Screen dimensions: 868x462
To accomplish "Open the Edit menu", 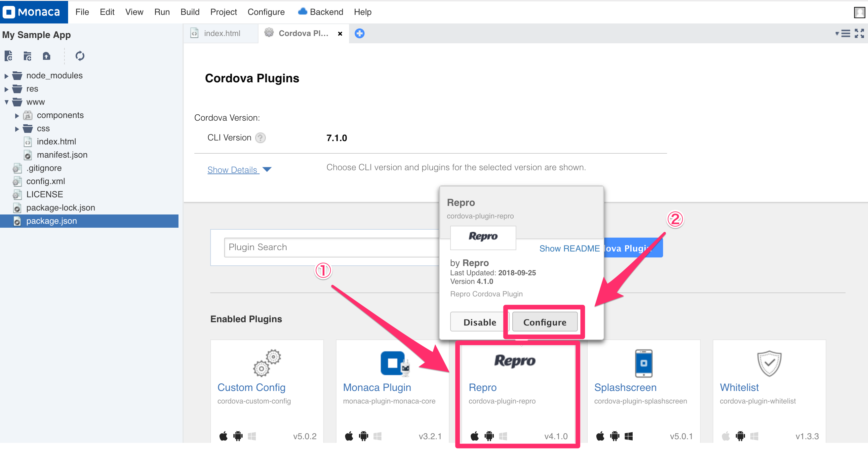I will click(107, 12).
